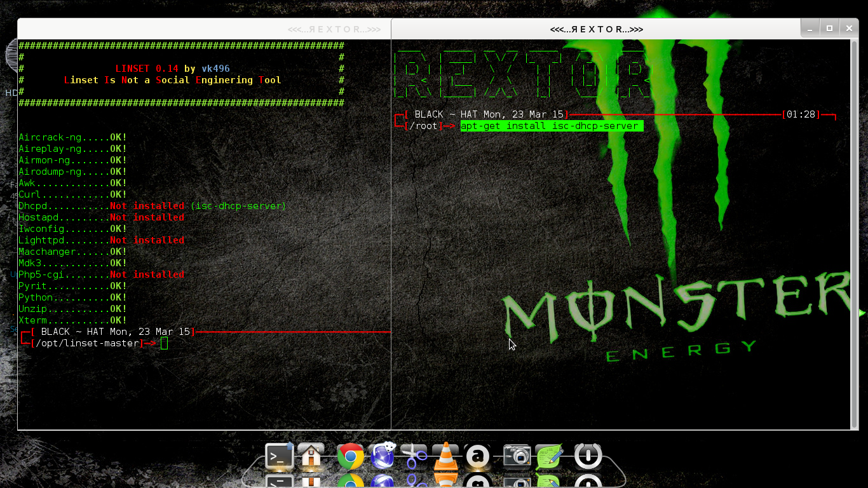868x488 pixels.
Task: Launch Google Chrome from the dock
Action: click(x=350, y=457)
